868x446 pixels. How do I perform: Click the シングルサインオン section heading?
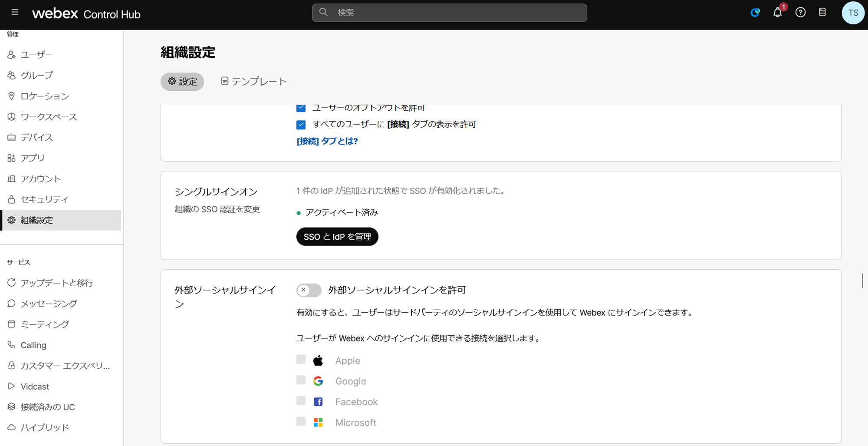[216, 192]
